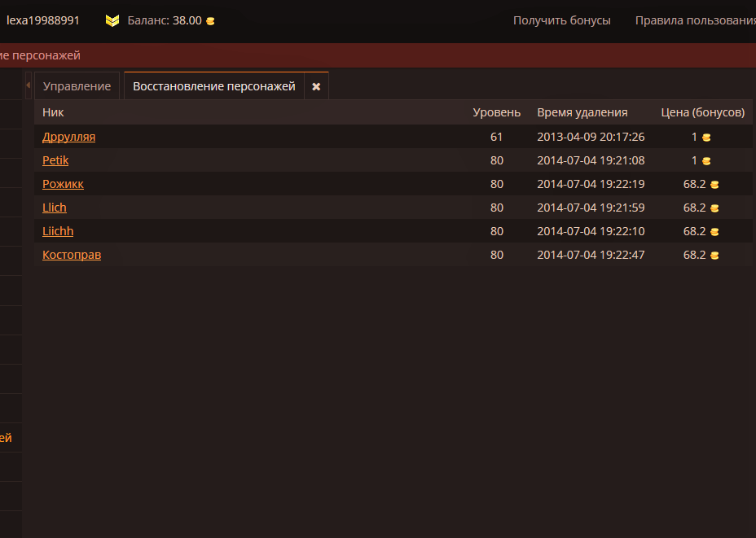Open Правила пользования in the header

695,20
